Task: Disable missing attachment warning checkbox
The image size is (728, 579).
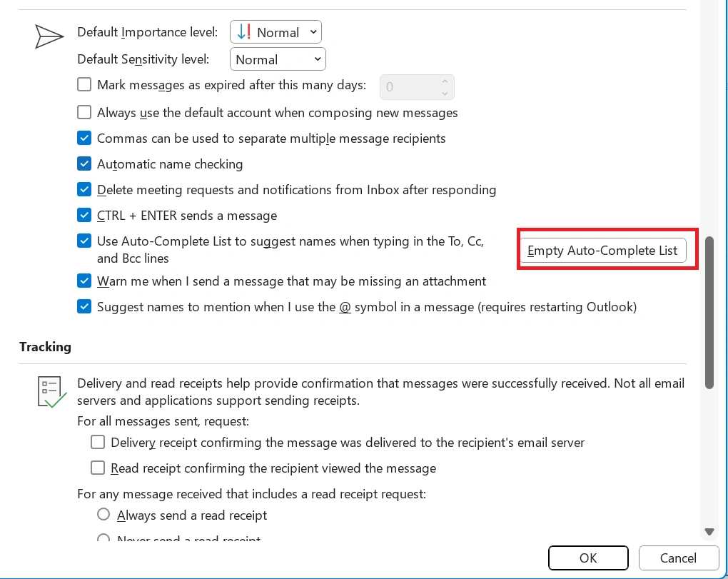Action: pos(84,281)
